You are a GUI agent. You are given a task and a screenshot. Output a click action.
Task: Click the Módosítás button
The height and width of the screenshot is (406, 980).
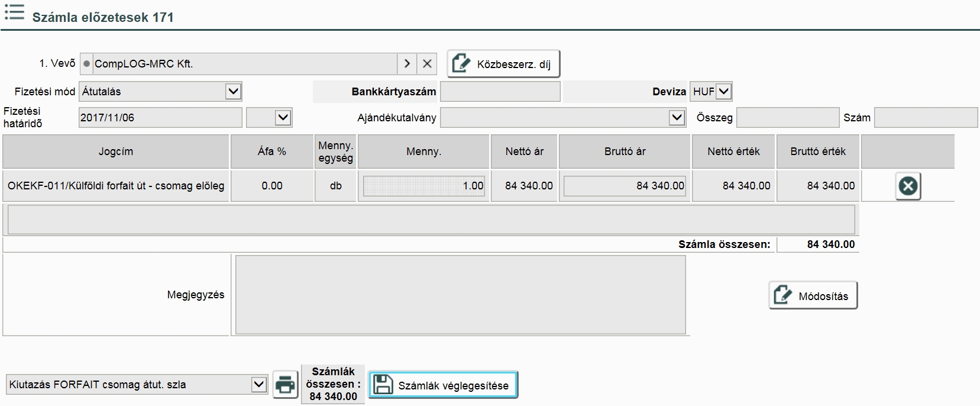click(x=813, y=295)
